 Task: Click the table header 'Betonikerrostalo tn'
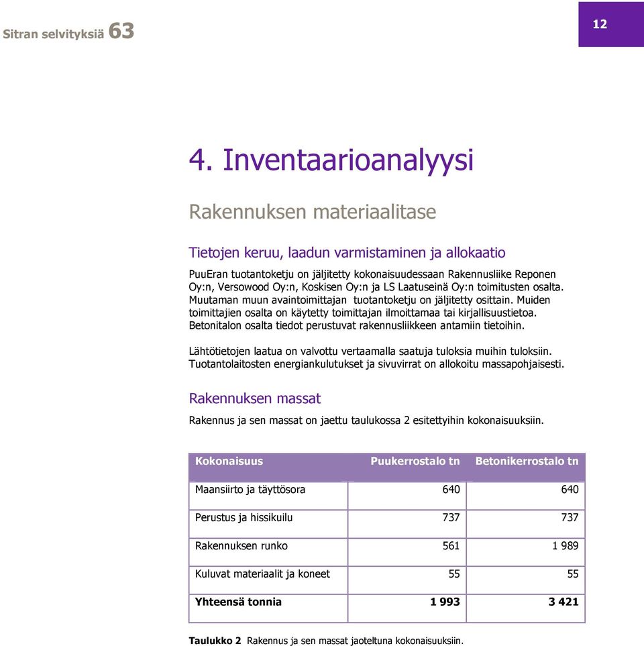pos(527,461)
